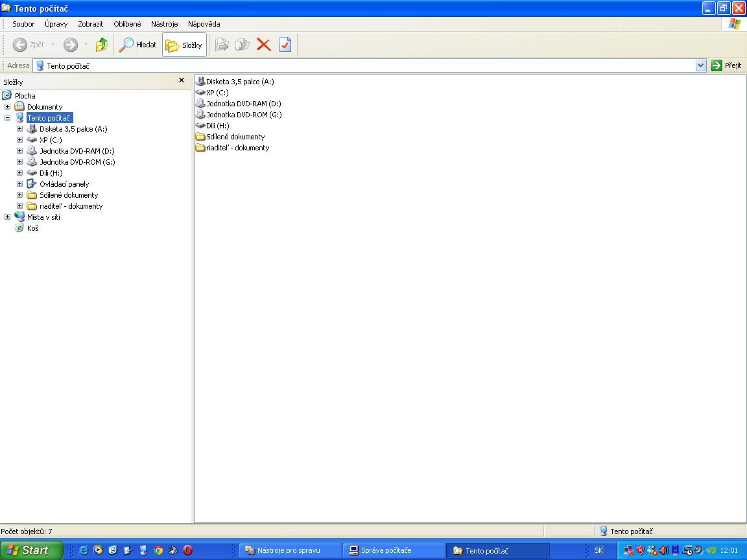Click the Properties checkmark toolbar icon
This screenshot has height=560, width=747.
pyautogui.click(x=285, y=45)
